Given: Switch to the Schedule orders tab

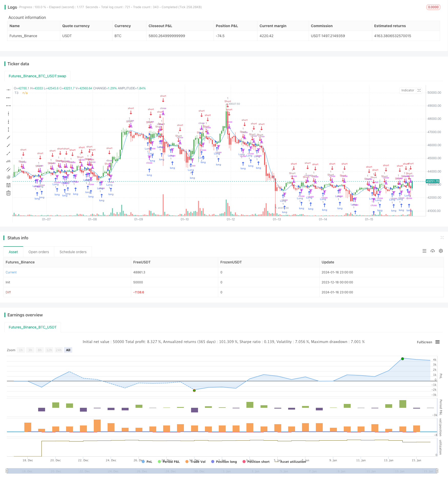Looking at the screenshot, I should coord(73,252).
